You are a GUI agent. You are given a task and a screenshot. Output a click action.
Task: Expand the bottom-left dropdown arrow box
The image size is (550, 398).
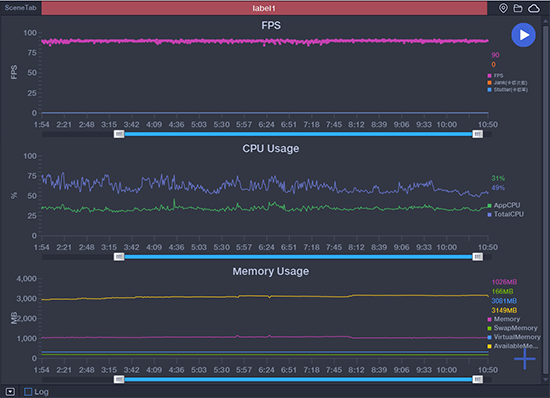10,392
